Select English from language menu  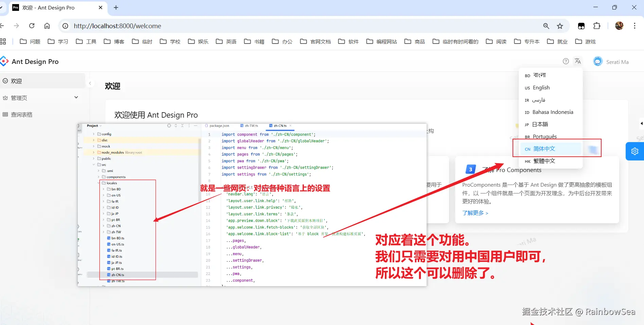pyautogui.click(x=541, y=88)
